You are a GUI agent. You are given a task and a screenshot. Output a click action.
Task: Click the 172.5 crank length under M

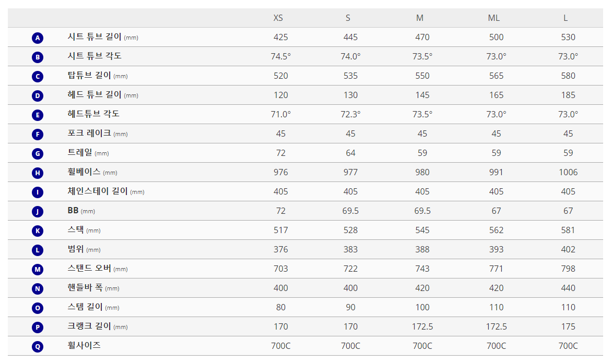[422, 326]
